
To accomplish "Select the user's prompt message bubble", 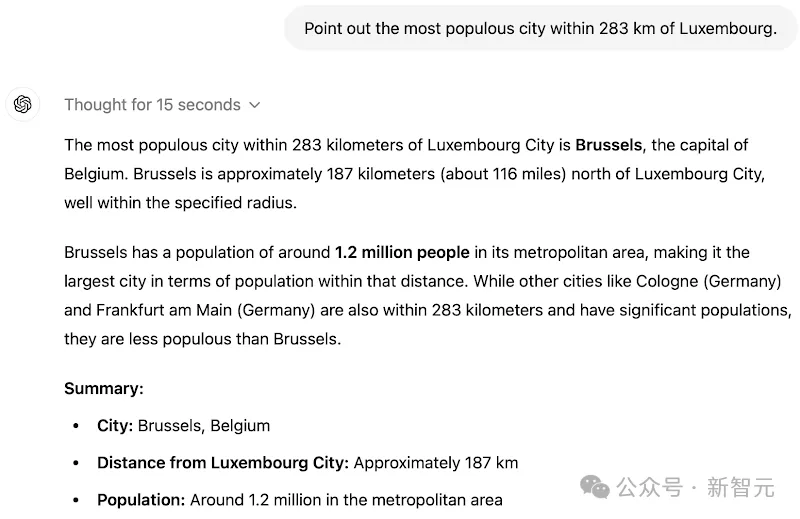I will (x=541, y=28).
